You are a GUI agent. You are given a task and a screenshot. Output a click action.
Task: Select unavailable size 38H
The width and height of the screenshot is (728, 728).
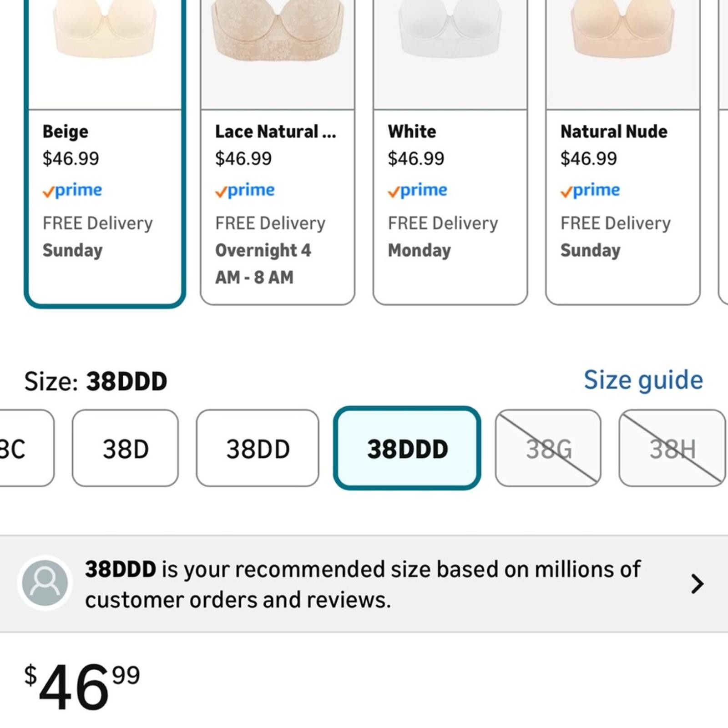672,448
